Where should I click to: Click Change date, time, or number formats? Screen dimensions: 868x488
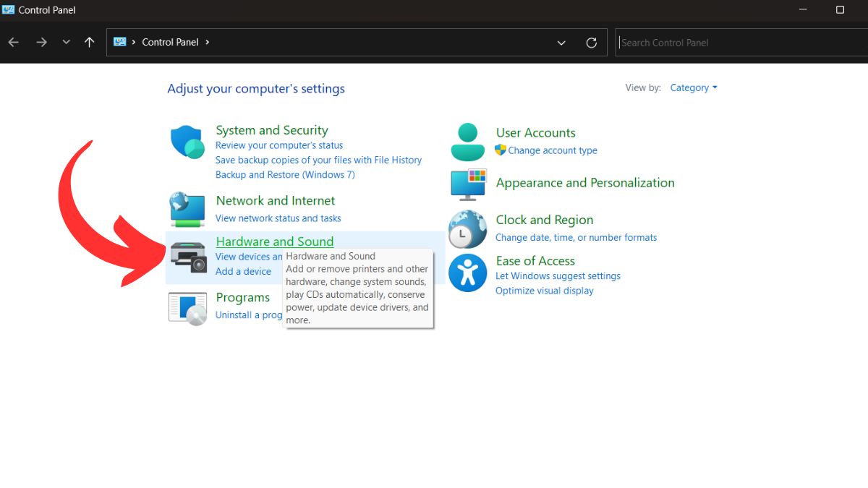click(x=576, y=237)
